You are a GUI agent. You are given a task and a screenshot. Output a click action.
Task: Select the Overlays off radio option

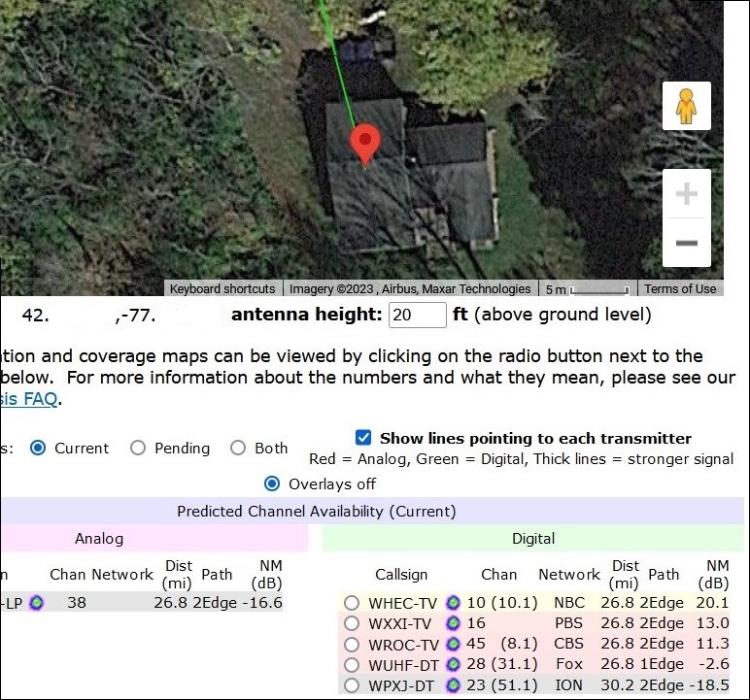272,483
